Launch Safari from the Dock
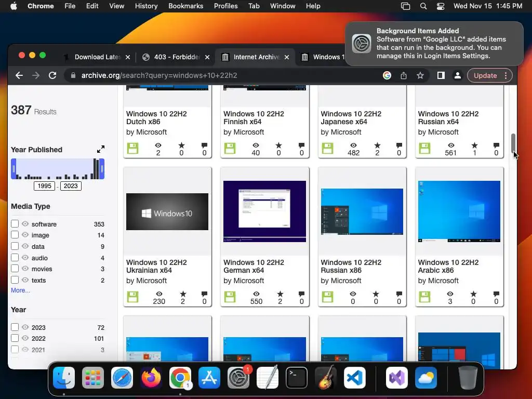Viewport: 532px width, 399px height. pyautogui.click(x=122, y=378)
